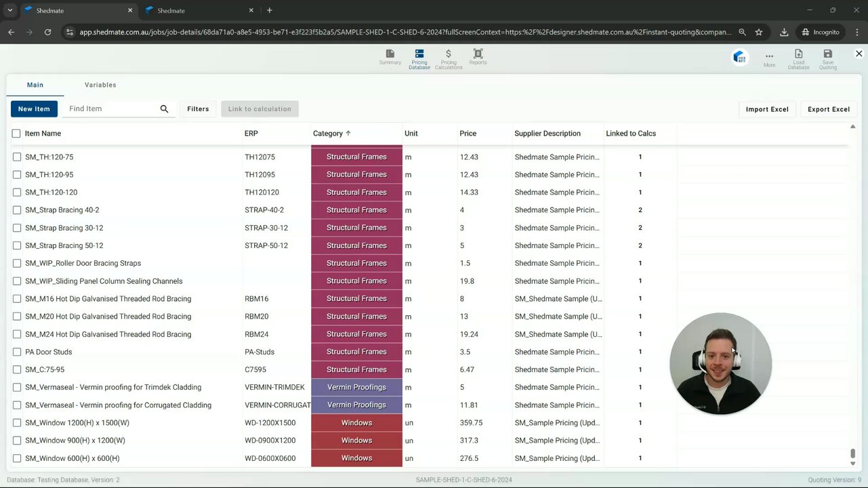The image size is (868, 488).
Task: Click the SM_Window 600(H) x 600(H) name
Action: (73, 458)
